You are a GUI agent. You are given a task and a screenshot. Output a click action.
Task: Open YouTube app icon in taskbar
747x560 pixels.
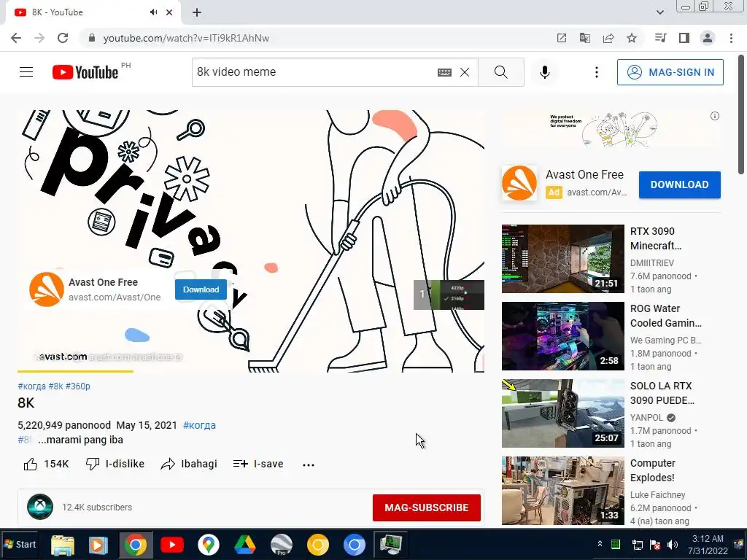[x=172, y=545]
